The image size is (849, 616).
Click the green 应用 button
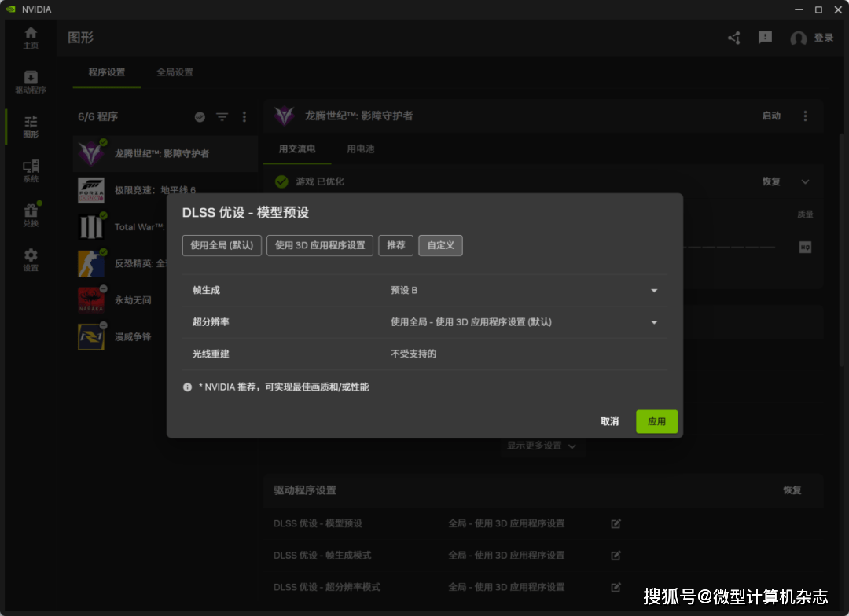point(656,421)
